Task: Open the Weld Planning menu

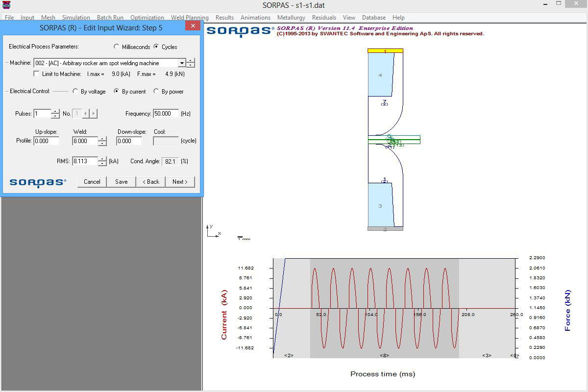Action: click(190, 18)
